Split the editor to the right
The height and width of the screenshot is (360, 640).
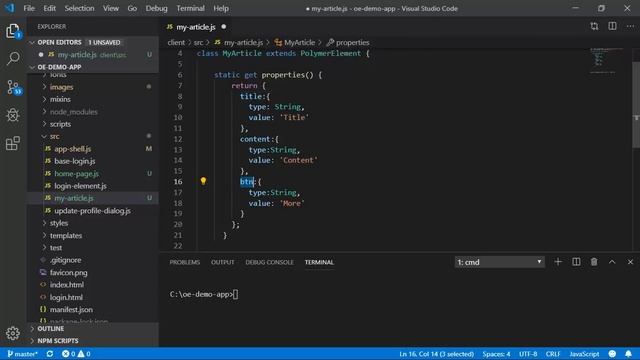612,27
